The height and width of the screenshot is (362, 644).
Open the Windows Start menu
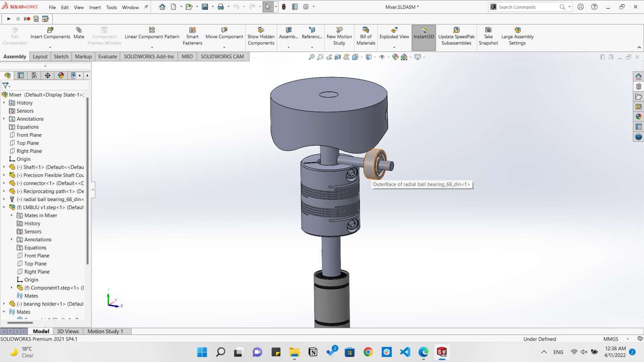[202, 352]
